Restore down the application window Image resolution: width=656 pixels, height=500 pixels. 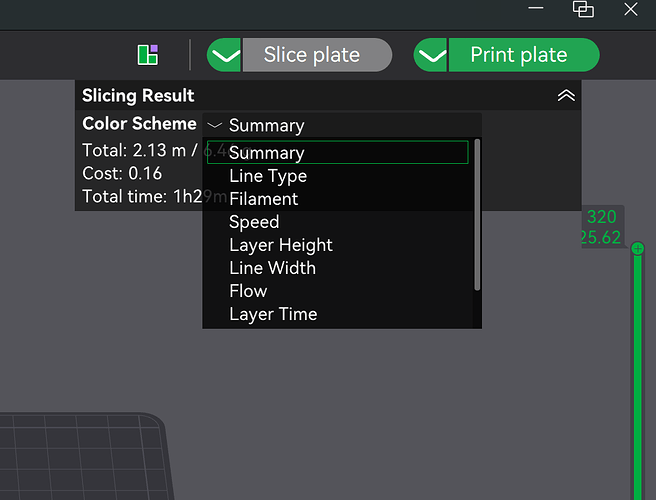(x=583, y=9)
